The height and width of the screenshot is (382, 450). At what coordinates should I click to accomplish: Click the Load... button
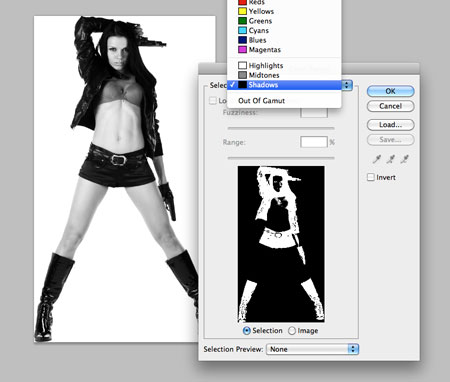[x=390, y=125]
